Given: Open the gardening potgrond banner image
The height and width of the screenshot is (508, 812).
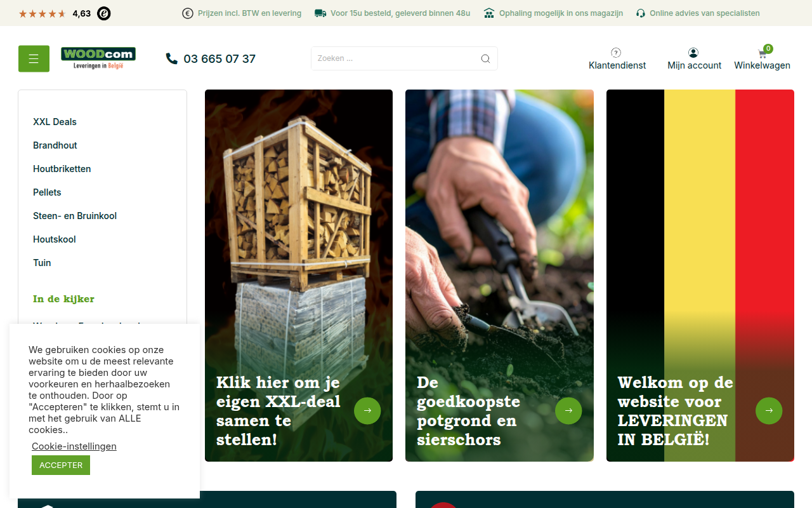Looking at the screenshot, I should tap(499, 276).
